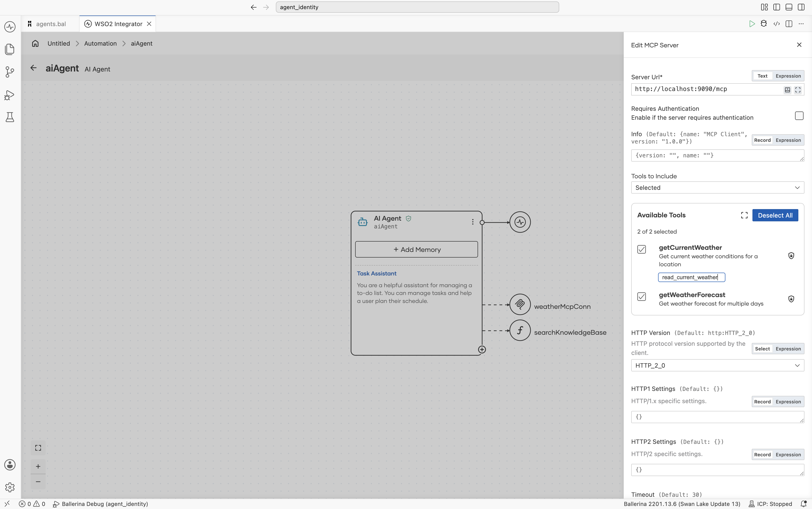Viewport: 812px width, 509px height.
Task: Add a tool with plus circle icon
Action: [482, 350]
